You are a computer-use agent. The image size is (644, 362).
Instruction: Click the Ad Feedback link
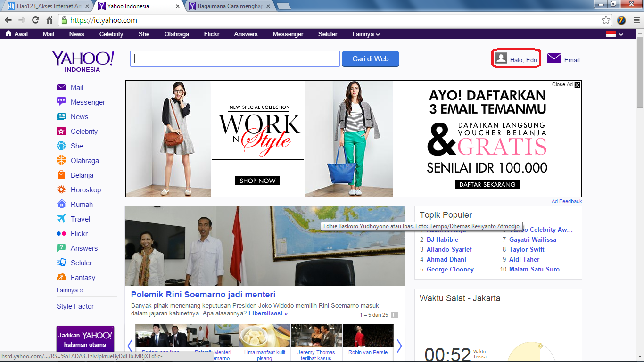coord(567,201)
